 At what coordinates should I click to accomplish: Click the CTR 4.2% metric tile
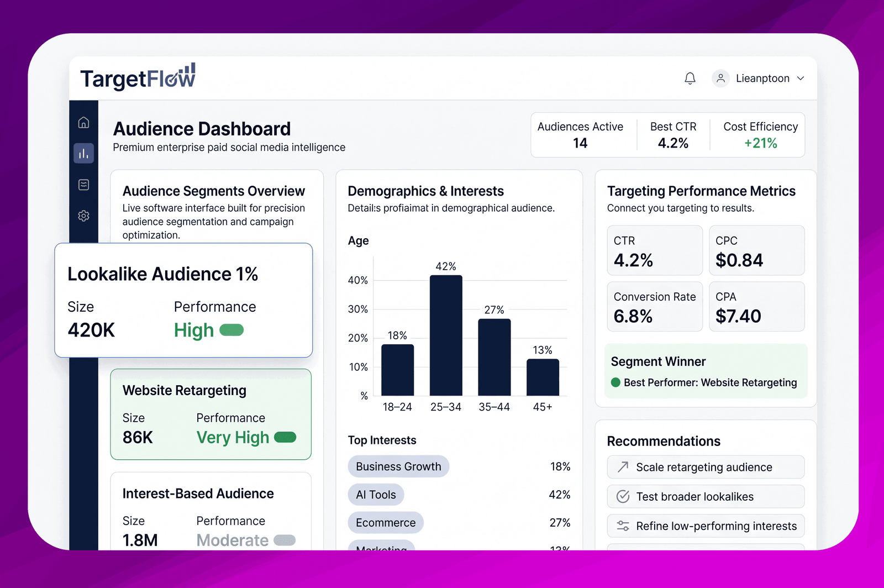tap(655, 250)
